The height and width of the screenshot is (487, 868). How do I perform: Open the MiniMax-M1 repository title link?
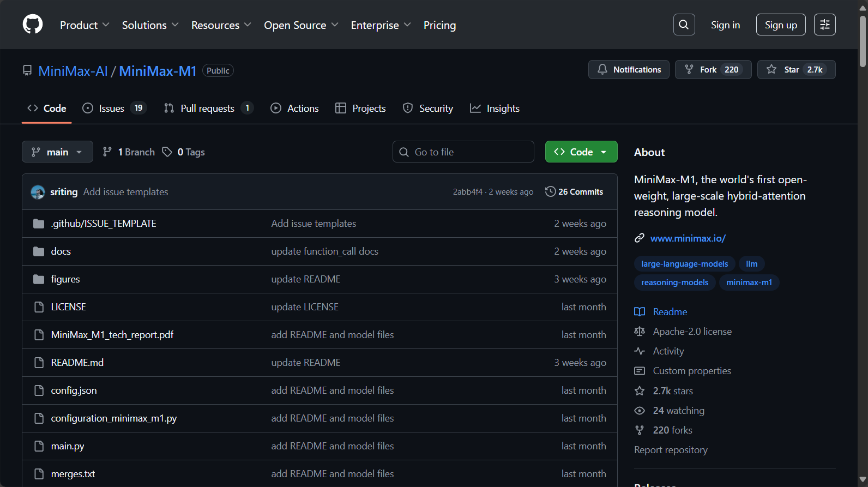(158, 71)
